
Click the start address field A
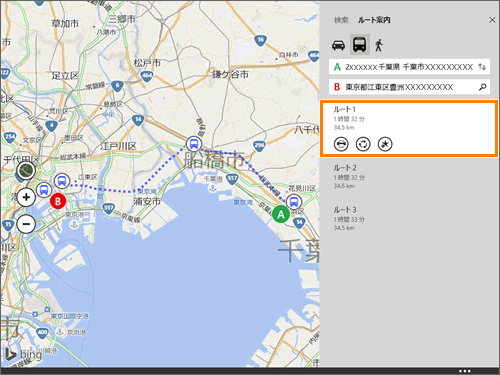pyautogui.click(x=409, y=67)
